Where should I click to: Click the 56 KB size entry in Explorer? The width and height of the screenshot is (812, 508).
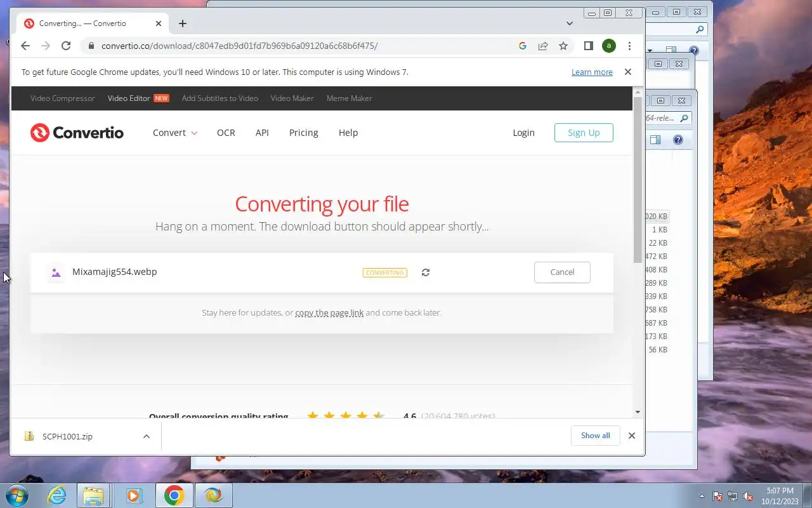(658, 350)
